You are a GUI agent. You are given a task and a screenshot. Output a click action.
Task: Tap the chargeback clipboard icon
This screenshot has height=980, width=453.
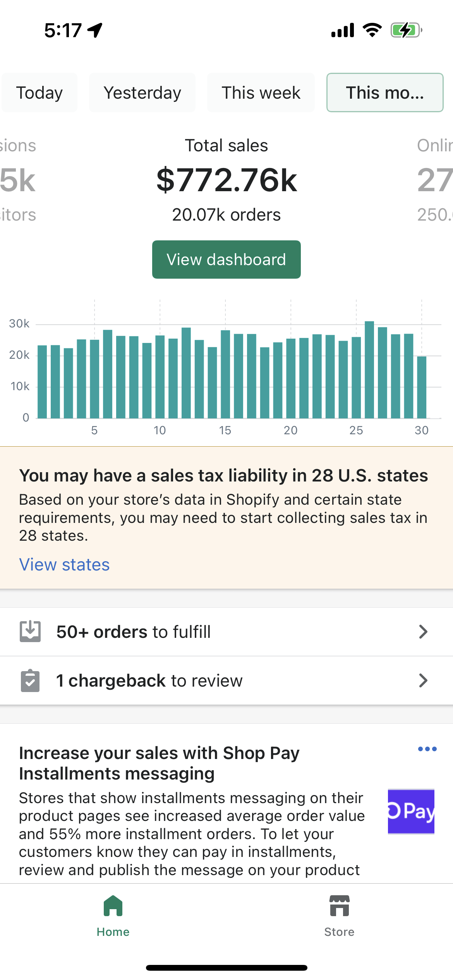(30, 680)
